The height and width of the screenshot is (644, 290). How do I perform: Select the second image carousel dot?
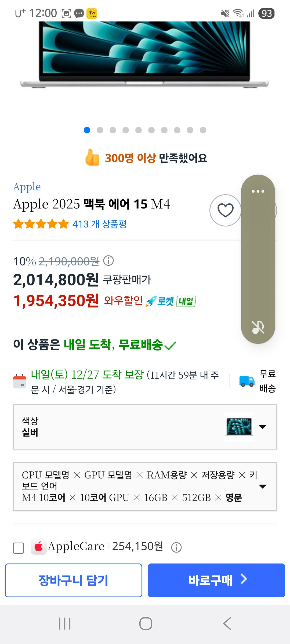(100, 130)
